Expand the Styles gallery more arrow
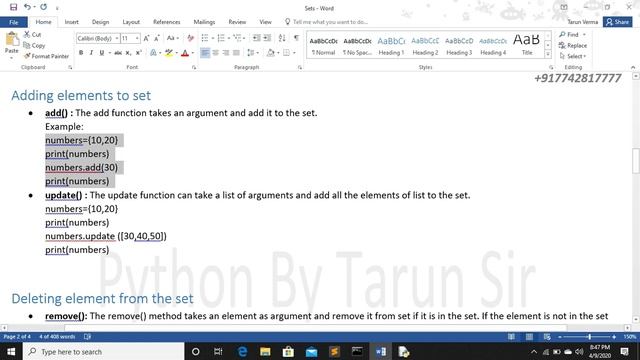The width and height of the screenshot is (640, 360). [548, 54]
